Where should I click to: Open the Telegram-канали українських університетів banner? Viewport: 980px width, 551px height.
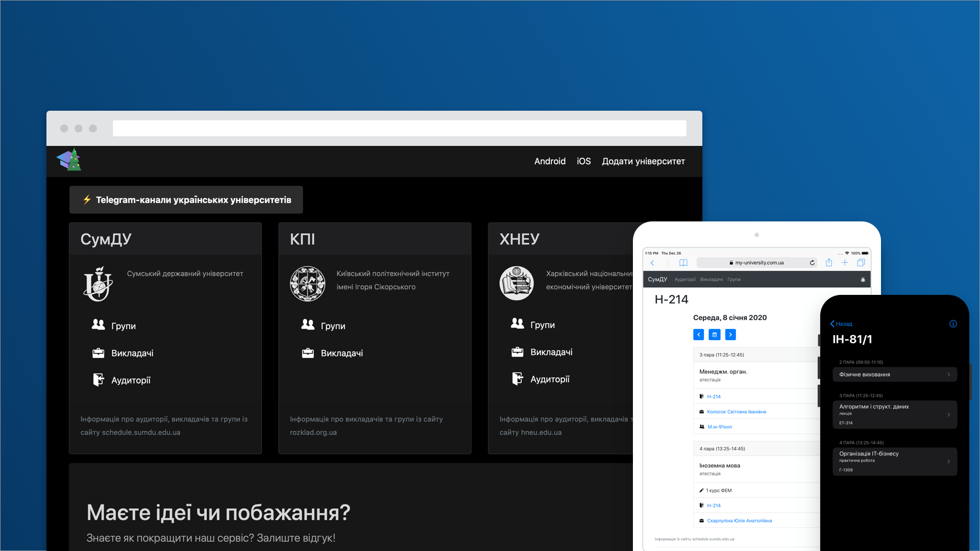pyautogui.click(x=186, y=199)
